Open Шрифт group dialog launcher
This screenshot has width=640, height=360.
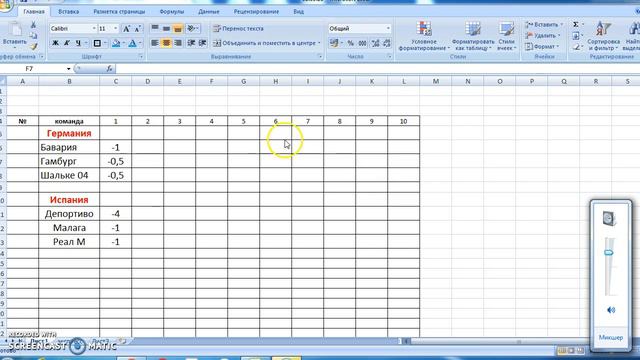(141, 57)
